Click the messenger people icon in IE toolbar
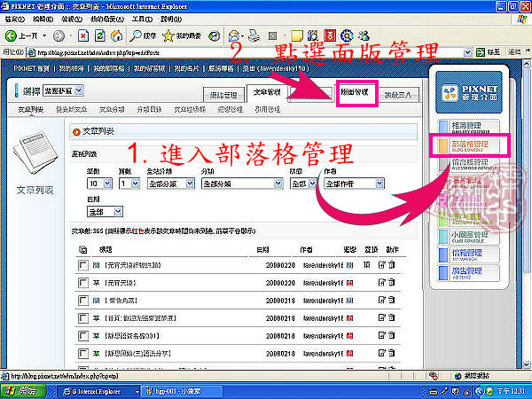532x399 pixels. tap(364, 35)
